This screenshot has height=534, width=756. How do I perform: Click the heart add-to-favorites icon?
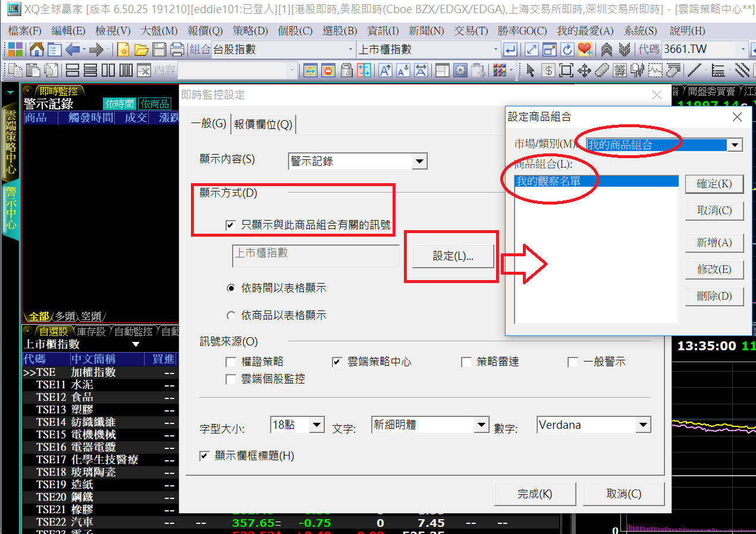pyautogui.click(x=585, y=50)
